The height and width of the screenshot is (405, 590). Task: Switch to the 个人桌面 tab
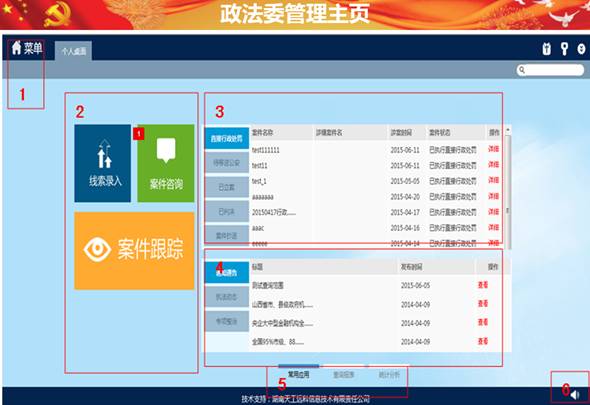pos(73,51)
